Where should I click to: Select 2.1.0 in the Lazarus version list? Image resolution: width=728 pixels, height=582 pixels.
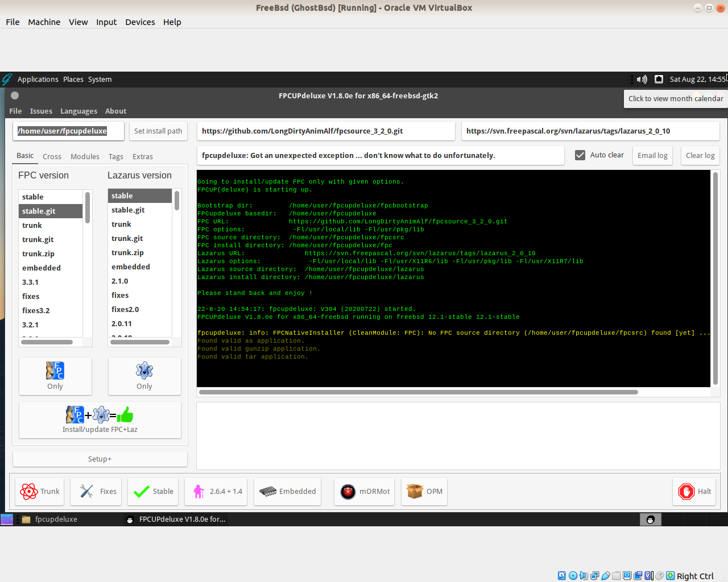point(140,281)
